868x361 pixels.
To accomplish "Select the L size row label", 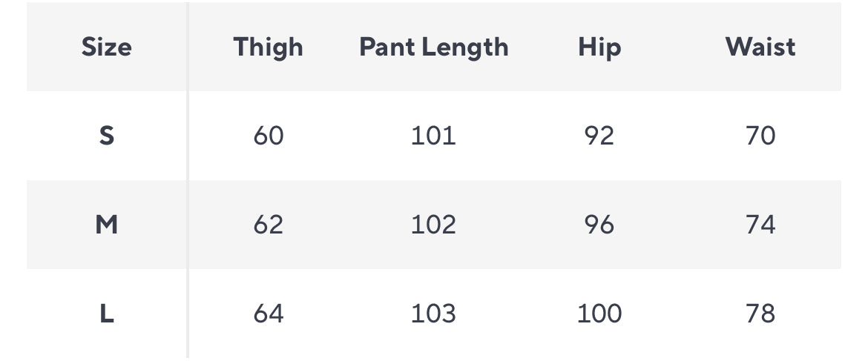I will pos(107,314).
